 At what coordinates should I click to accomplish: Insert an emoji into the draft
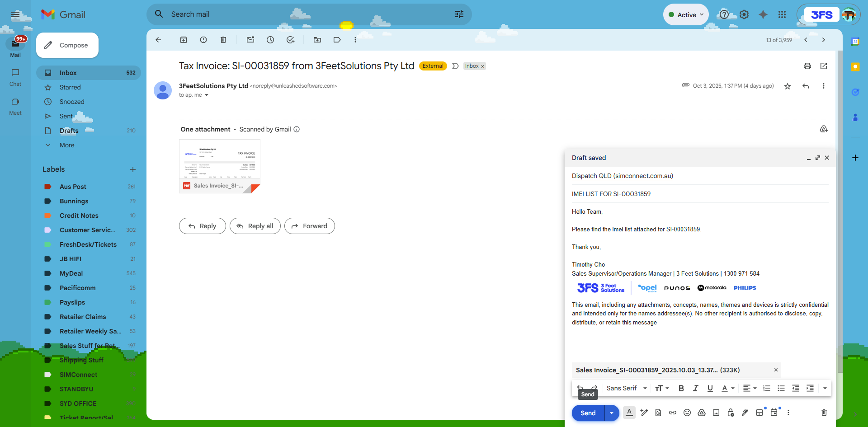pyautogui.click(x=687, y=413)
